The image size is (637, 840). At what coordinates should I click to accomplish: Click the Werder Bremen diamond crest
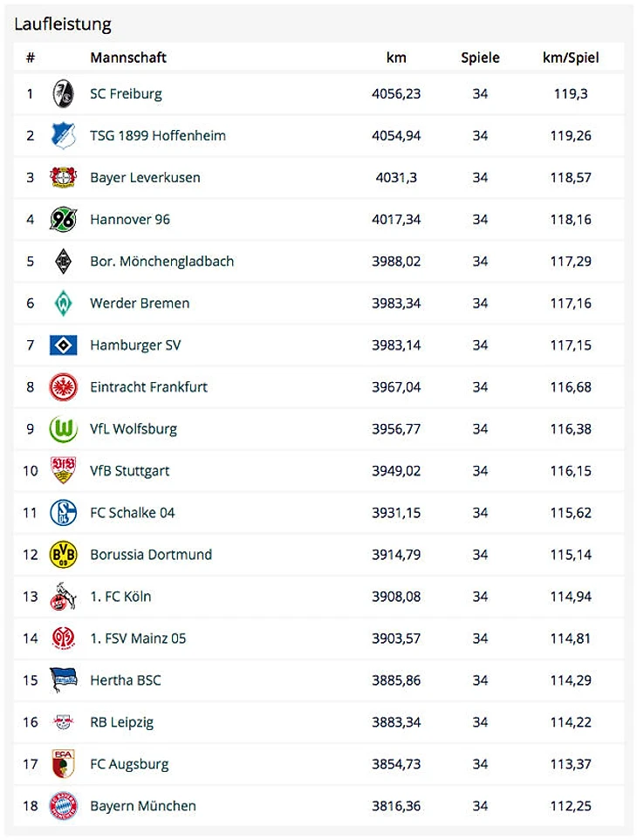pos(63,303)
